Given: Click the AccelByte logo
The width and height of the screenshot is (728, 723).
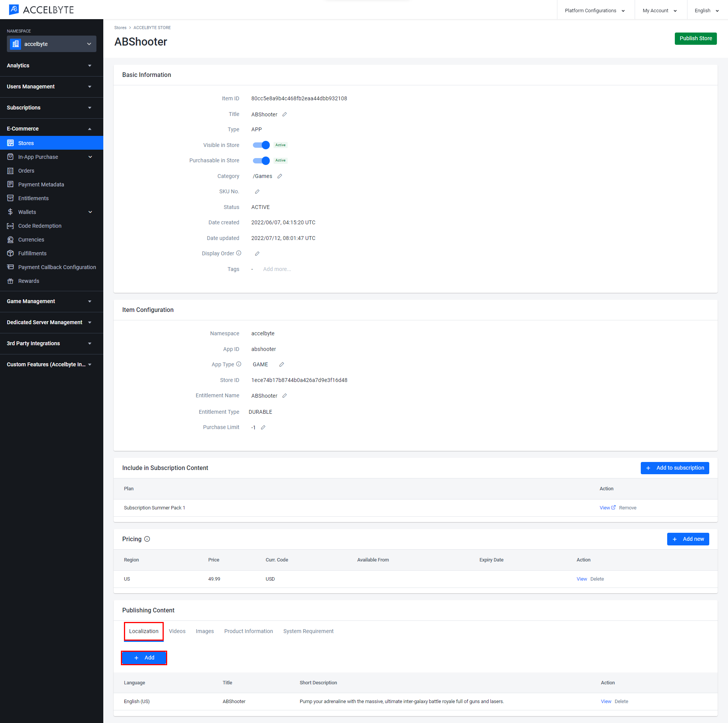Looking at the screenshot, I should point(41,10).
